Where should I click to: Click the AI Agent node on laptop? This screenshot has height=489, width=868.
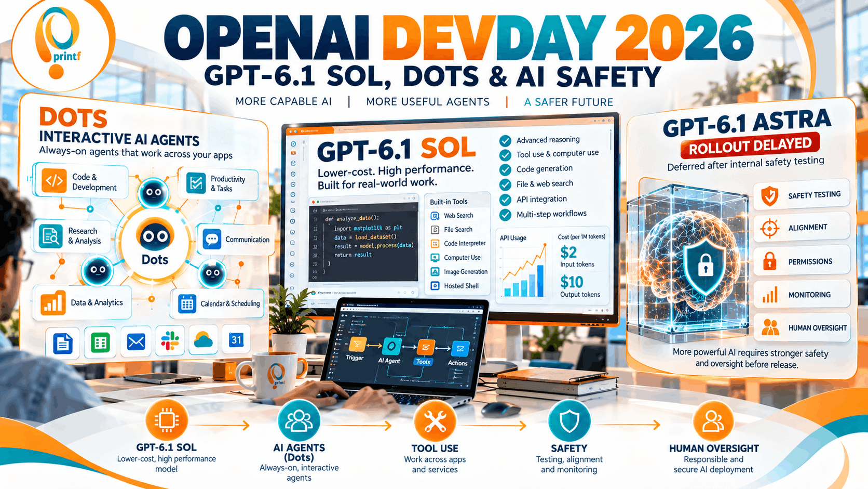390,347
